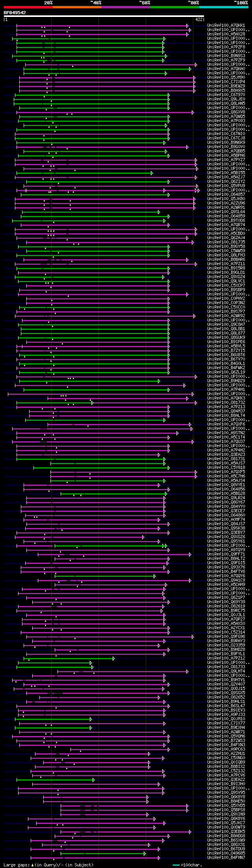Select the UniRef100_Q3EA22 label

[226, 780]
